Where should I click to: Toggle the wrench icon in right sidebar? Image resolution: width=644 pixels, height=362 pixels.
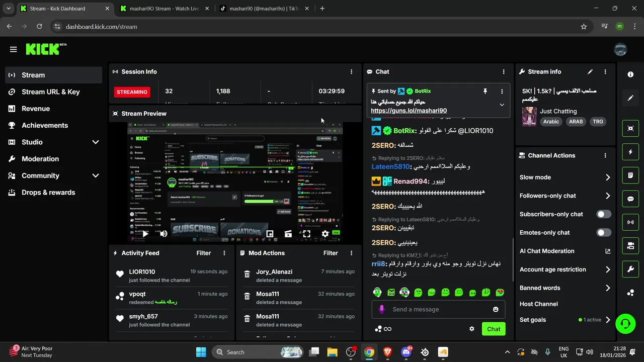coord(630,269)
